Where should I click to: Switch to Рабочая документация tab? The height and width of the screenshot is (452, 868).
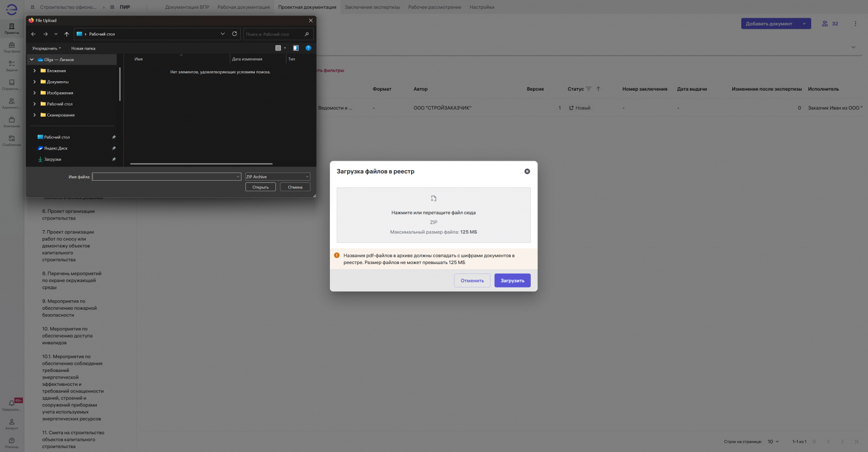pyautogui.click(x=244, y=7)
